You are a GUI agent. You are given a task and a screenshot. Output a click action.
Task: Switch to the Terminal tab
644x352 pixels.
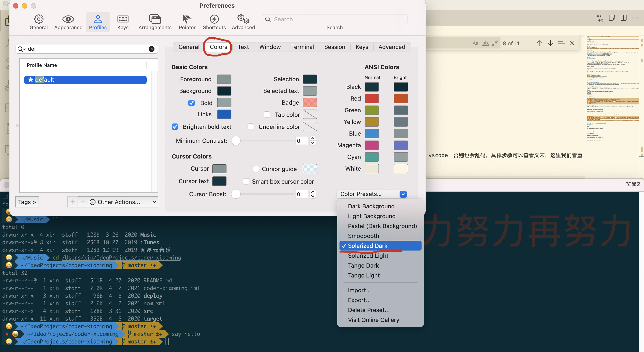302,47
